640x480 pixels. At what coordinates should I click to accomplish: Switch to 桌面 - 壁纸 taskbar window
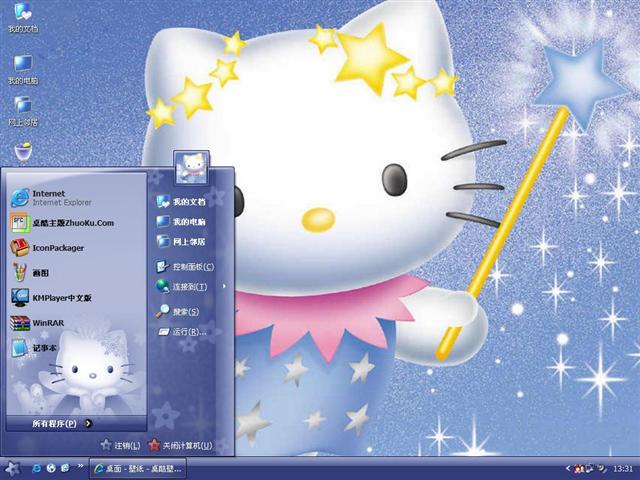(x=138, y=469)
